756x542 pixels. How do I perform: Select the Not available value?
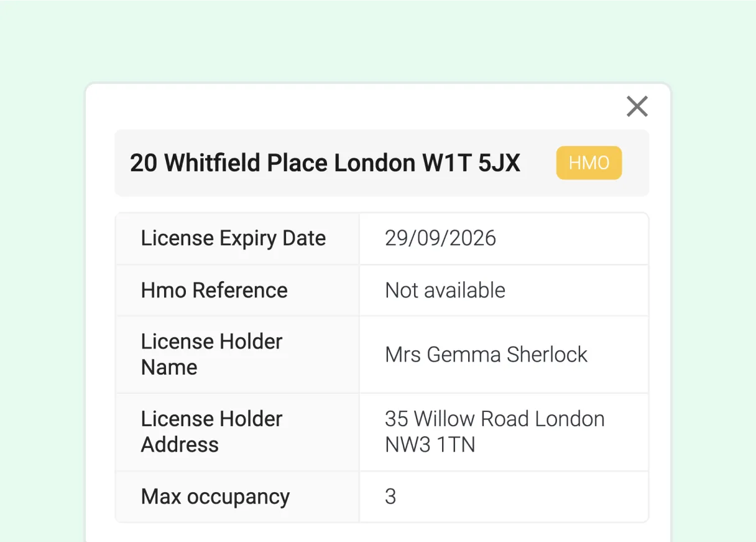pyautogui.click(x=444, y=290)
